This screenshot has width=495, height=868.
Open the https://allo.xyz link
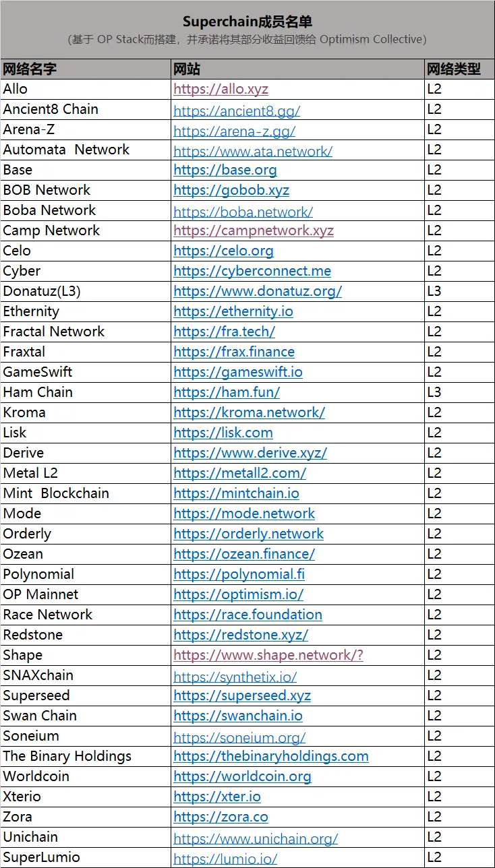[x=221, y=89]
